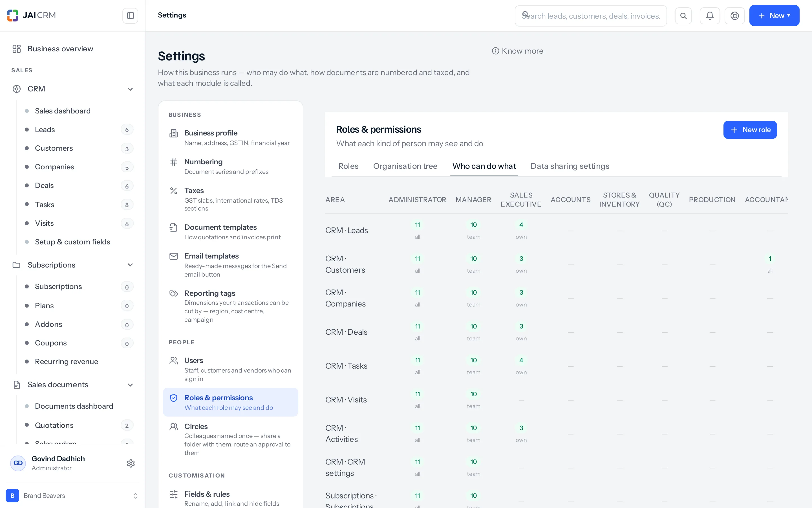Click the Fields & rules sliders icon
Screen dimensions: 812x508
pyautogui.click(x=173, y=494)
